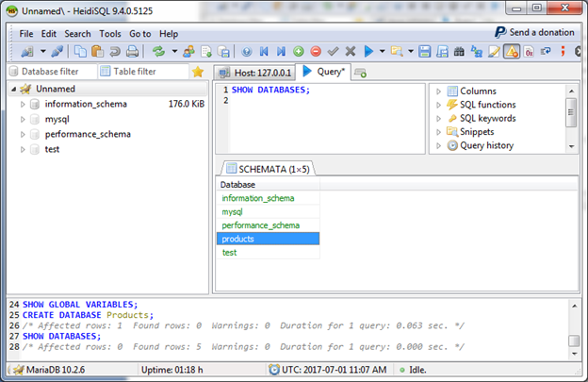Image resolution: width=588 pixels, height=382 pixels.
Task: Click the Save as snippet icon
Action: coord(442,52)
